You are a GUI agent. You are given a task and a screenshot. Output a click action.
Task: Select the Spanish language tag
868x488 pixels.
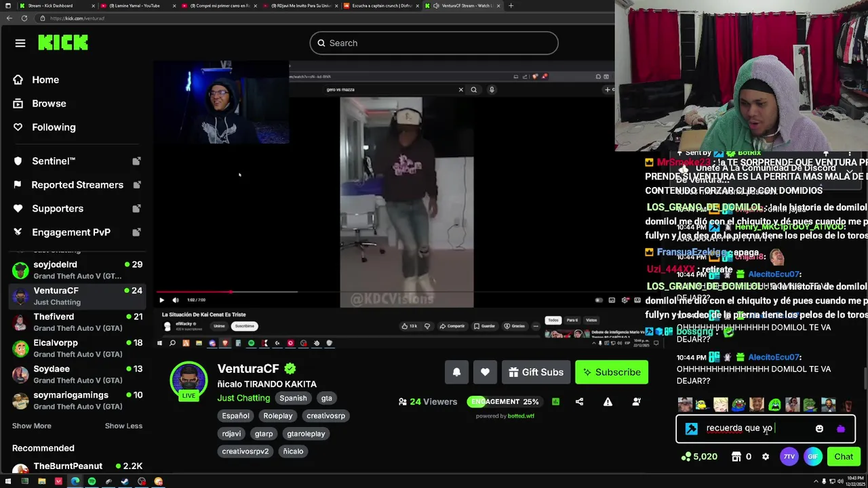tap(293, 399)
